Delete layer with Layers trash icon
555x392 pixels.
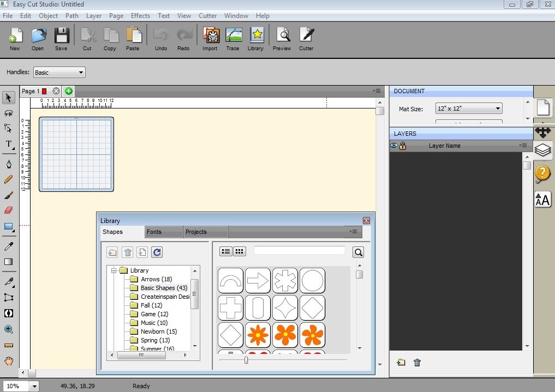tap(417, 363)
